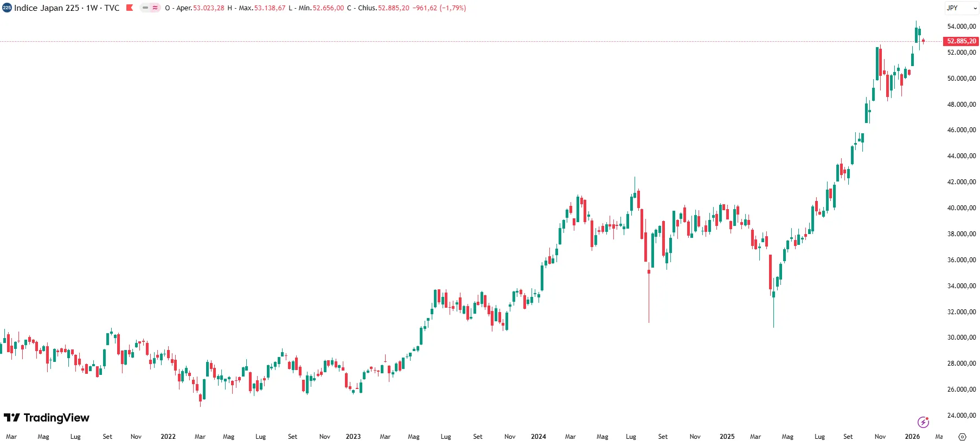The height and width of the screenshot is (441, 980).
Task: Click the 2026 label on the time axis
Action: [912, 437]
